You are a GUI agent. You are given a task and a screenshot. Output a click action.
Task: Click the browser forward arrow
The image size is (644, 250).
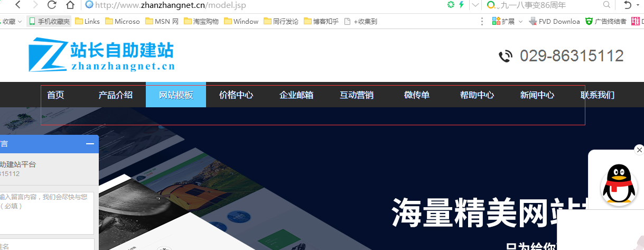click(35, 5)
